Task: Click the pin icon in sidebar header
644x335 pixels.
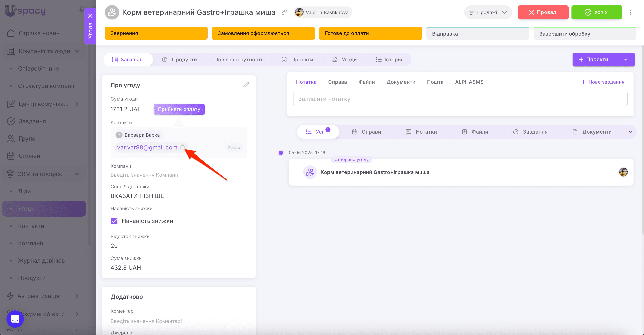Action: [82, 10]
